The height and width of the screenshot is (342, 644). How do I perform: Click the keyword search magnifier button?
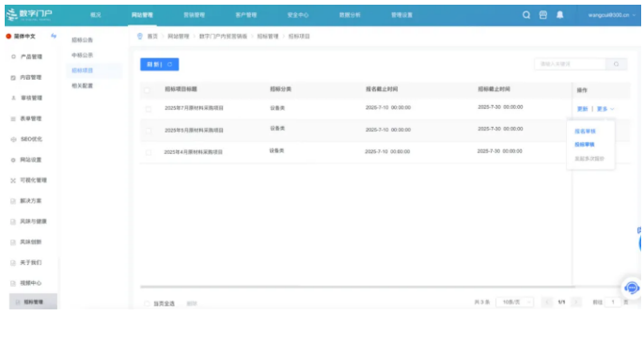pyautogui.click(x=616, y=64)
